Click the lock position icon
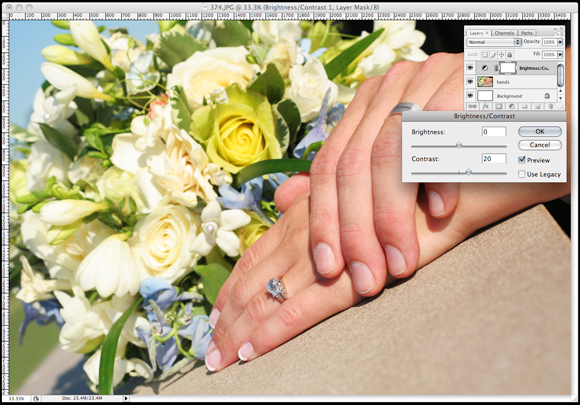Viewport: 580px width, 405px height. (501, 55)
